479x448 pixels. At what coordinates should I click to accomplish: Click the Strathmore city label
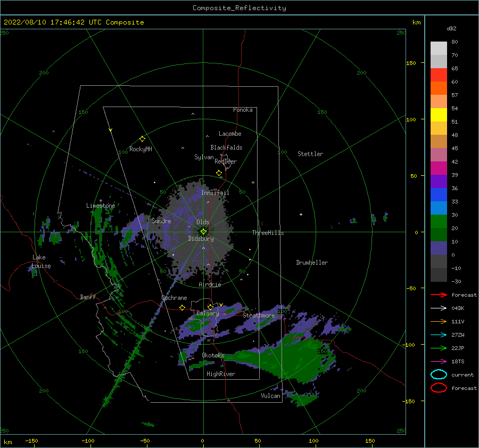[259, 315]
